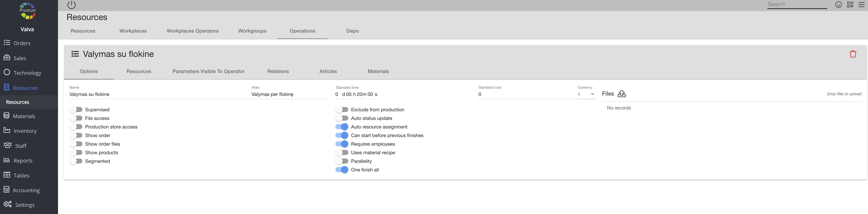Go to Accounting in the sidebar
The width and height of the screenshot is (868, 214).
26,190
